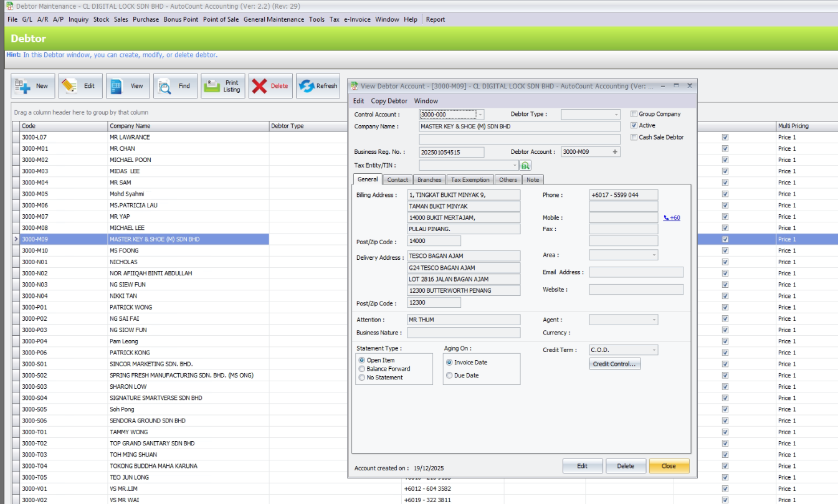Open the Copy Debtor menu in the dialog
The image size is (838, 504).
click(x=389, y=101)
